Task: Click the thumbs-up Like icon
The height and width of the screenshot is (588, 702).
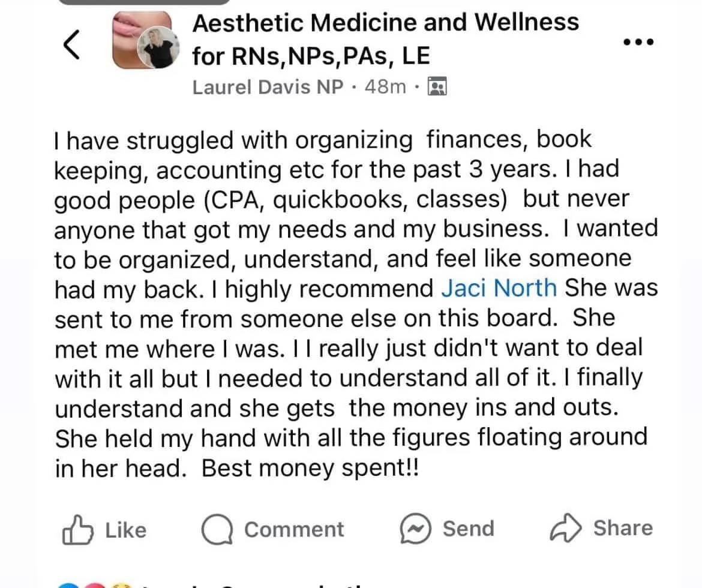Action: [x=77, y=530]
